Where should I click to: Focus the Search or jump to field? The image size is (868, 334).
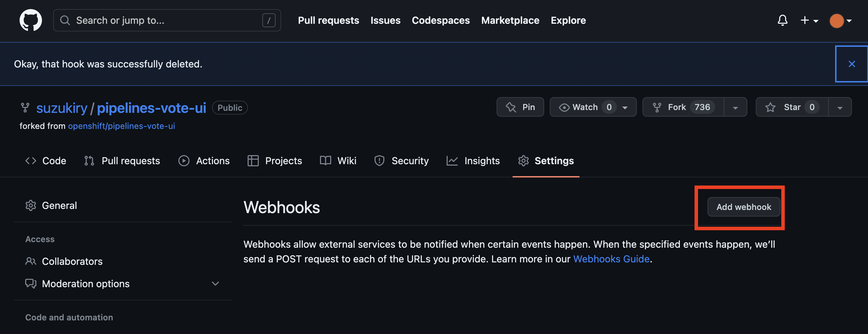click(167, 20)
